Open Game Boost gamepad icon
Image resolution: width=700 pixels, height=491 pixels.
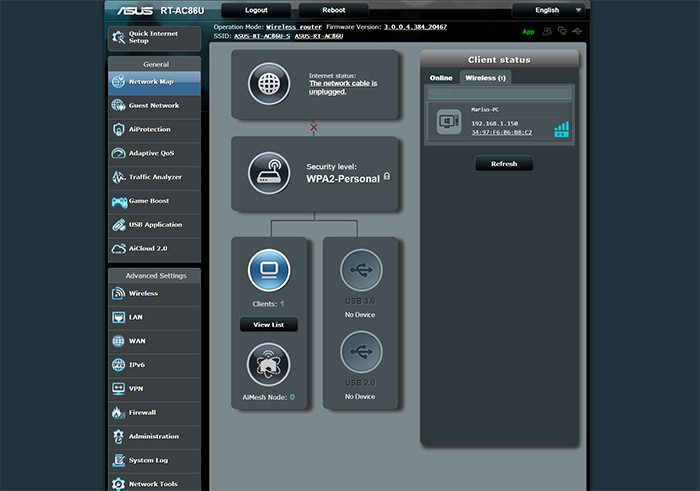tap(119, 202)
